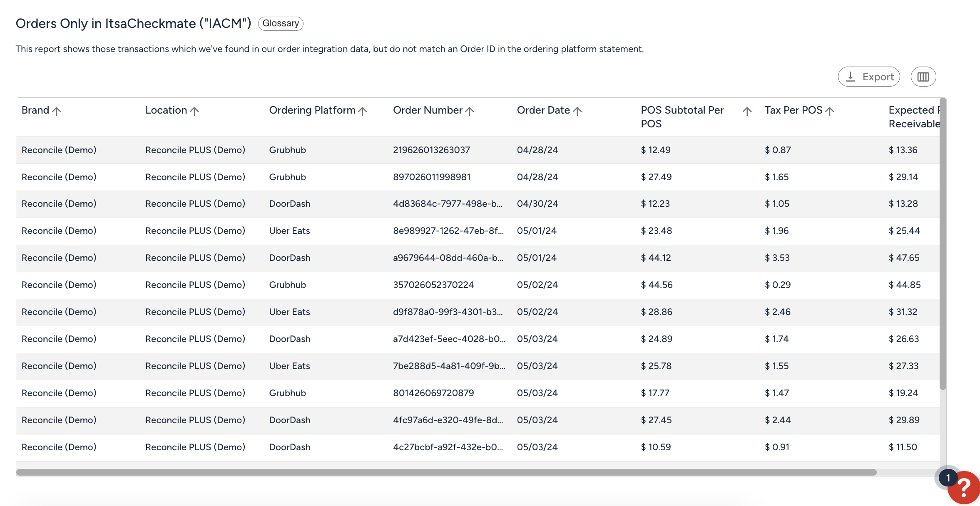
Task: Click expected receivable $ 11.50
Action: (903, 447)
